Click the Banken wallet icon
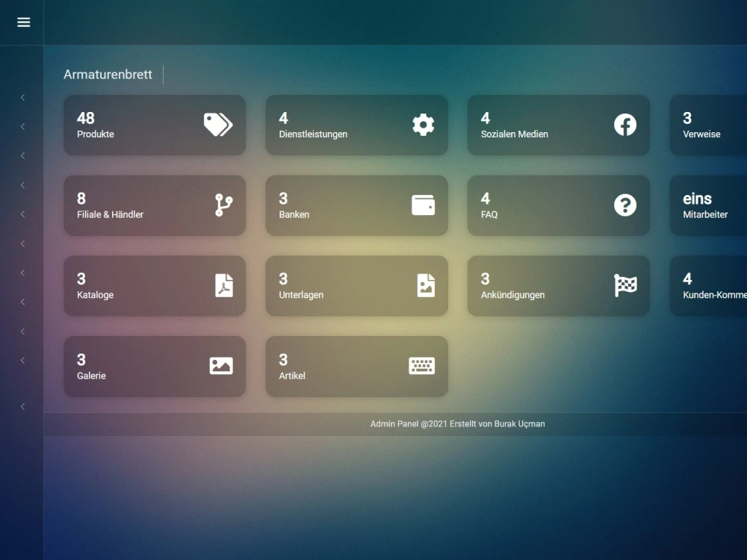Screen dimensions: 747x560 (x=423, y=205)
